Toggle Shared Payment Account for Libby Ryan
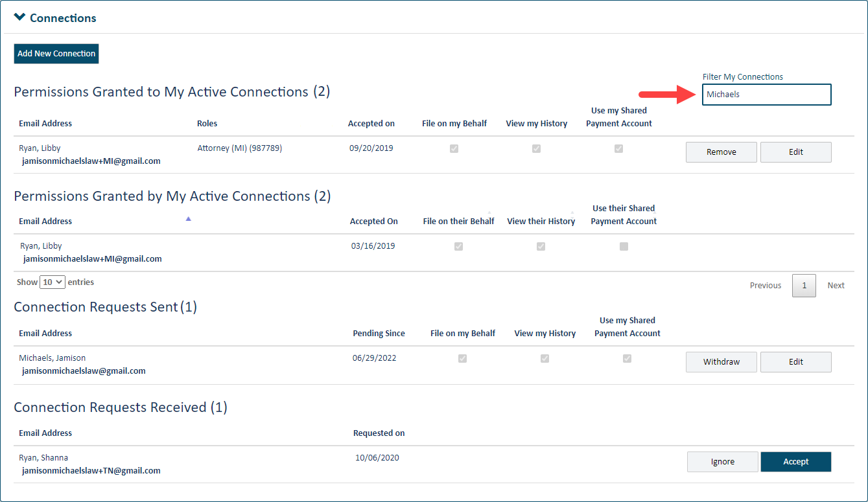 619,148
